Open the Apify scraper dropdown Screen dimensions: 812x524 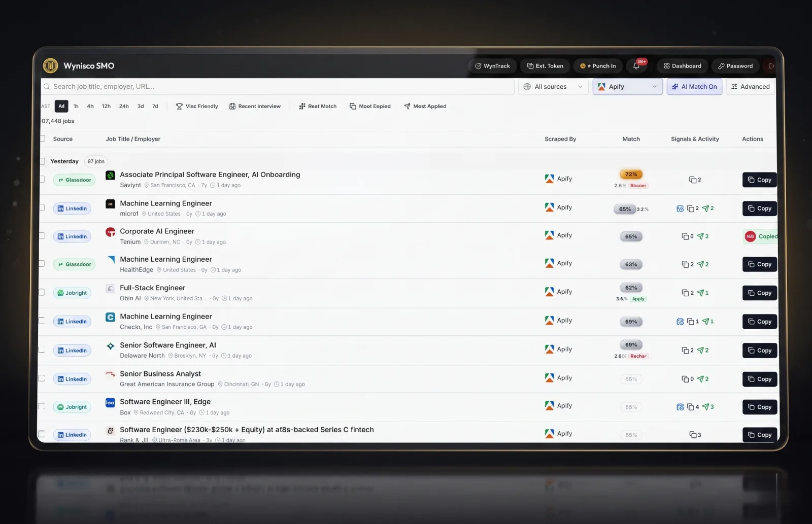[x=628, y=87]
